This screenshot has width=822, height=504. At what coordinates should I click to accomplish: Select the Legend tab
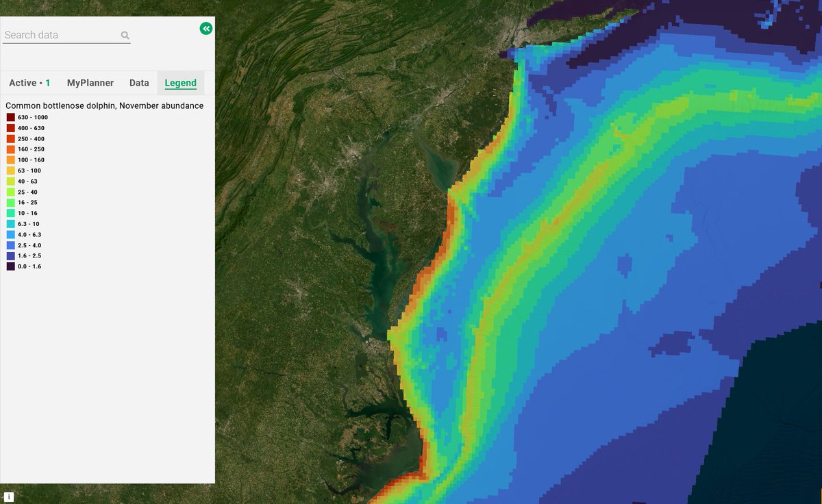179,82
